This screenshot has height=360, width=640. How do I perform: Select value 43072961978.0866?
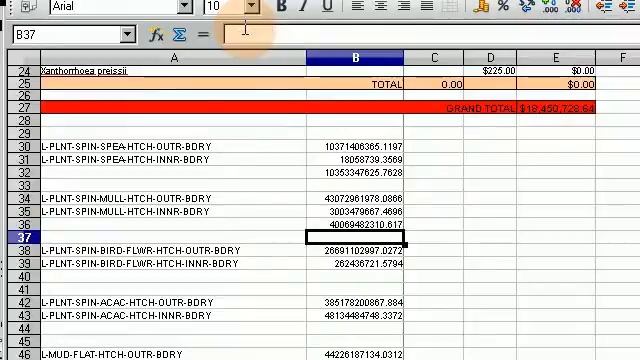pos(355,199)
